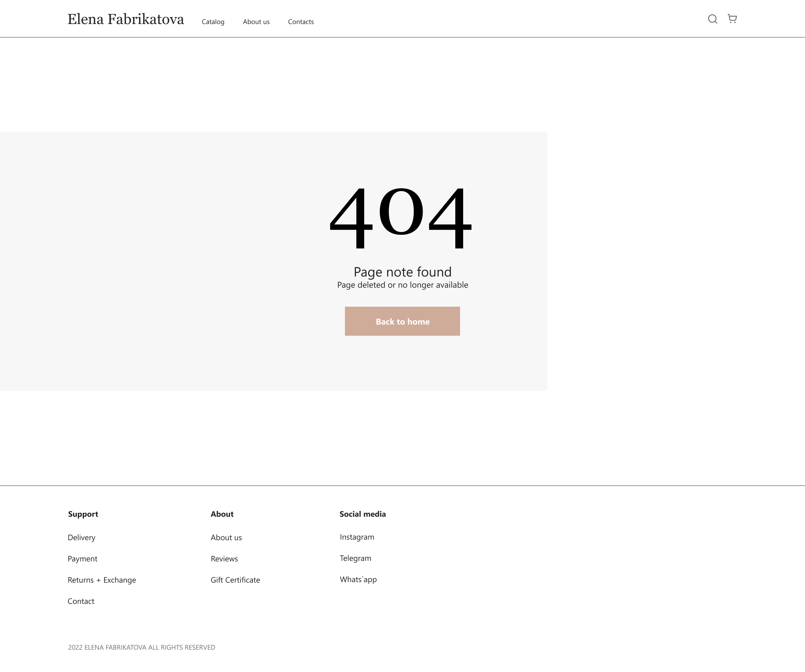
Task: Open the Contact link in footer
Action: coord(80,601)
